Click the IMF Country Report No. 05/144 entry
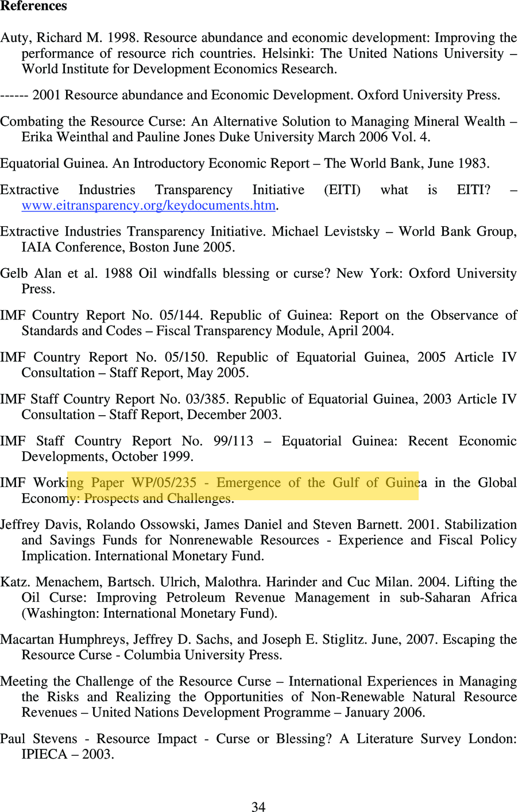 pos(258,323)
